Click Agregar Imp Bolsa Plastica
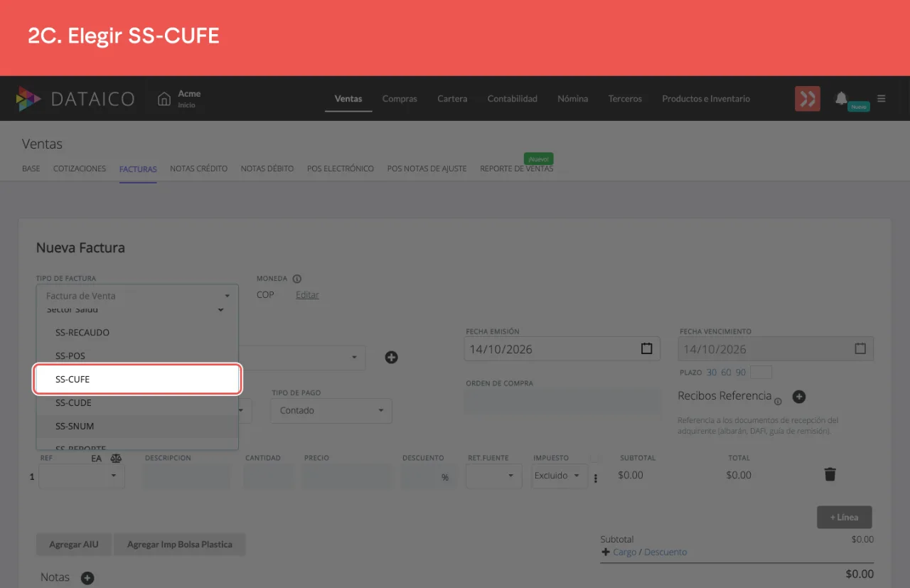The height and width of the screenshot is (588, 910). 180,545
